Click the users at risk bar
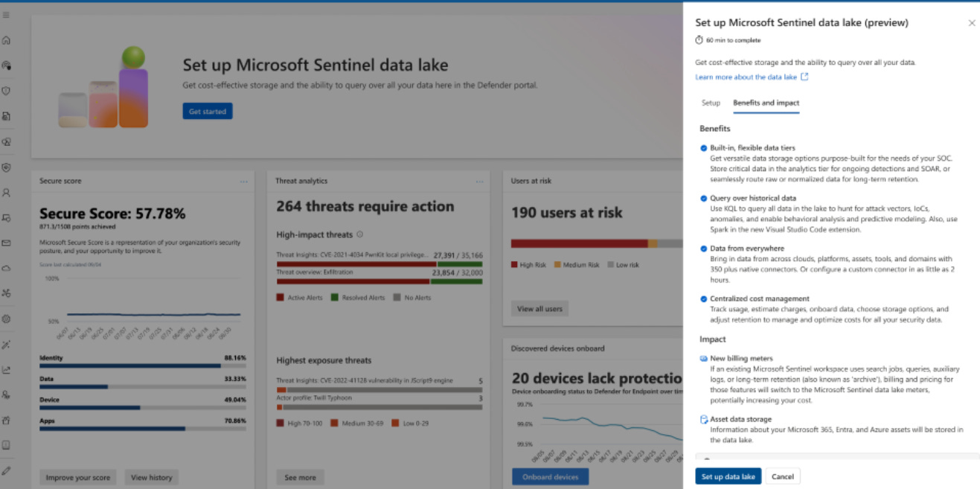980x489 pixels. click(x=597, y=243)
